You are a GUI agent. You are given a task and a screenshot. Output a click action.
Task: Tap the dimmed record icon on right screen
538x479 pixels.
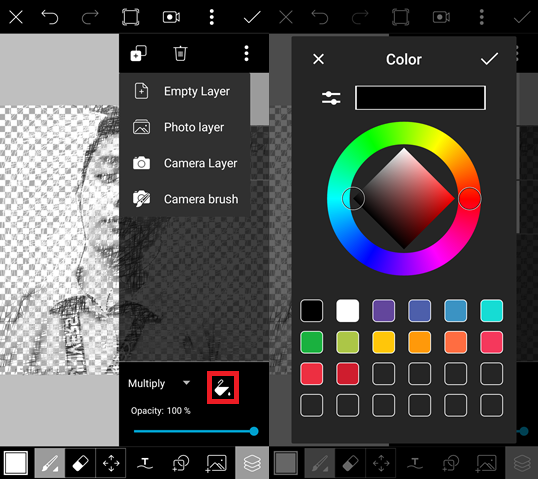pos(441,17)
